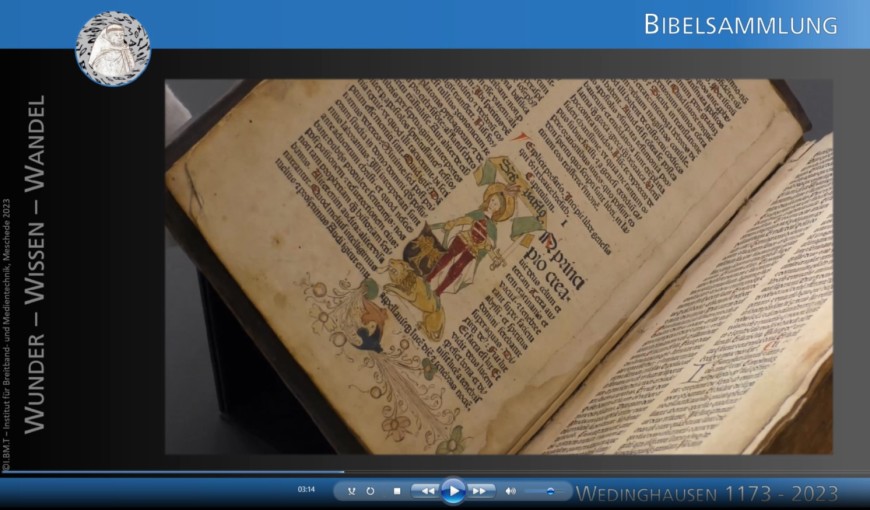870x510 pixels.
Task: Click the Wedinghausen 1173 - 2023 text
Action: (x=706, y=493)
